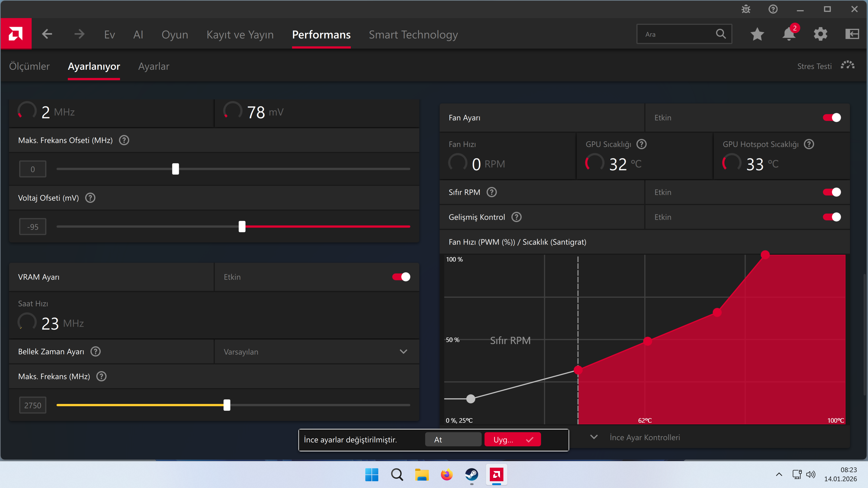Screen dimensions: 868x488
Task: Switch to the Ölçümler tab
Action: point(29,66)
